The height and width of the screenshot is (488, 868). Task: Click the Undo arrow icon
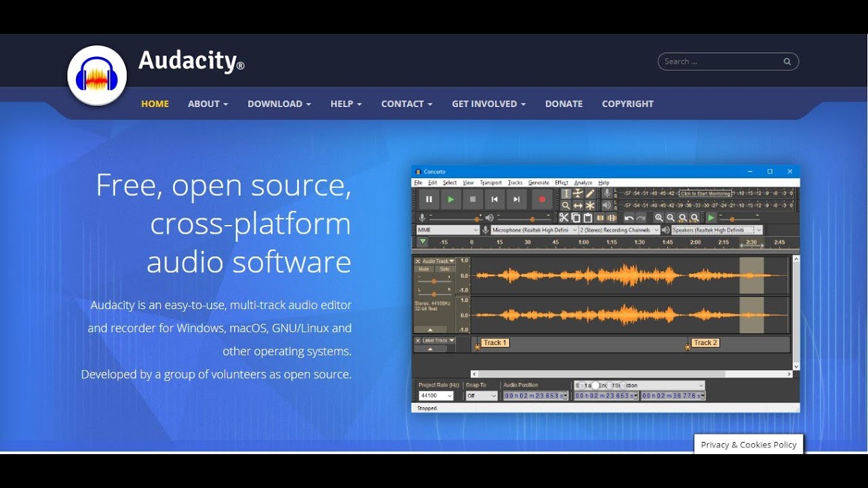click(x=629, y=218)
